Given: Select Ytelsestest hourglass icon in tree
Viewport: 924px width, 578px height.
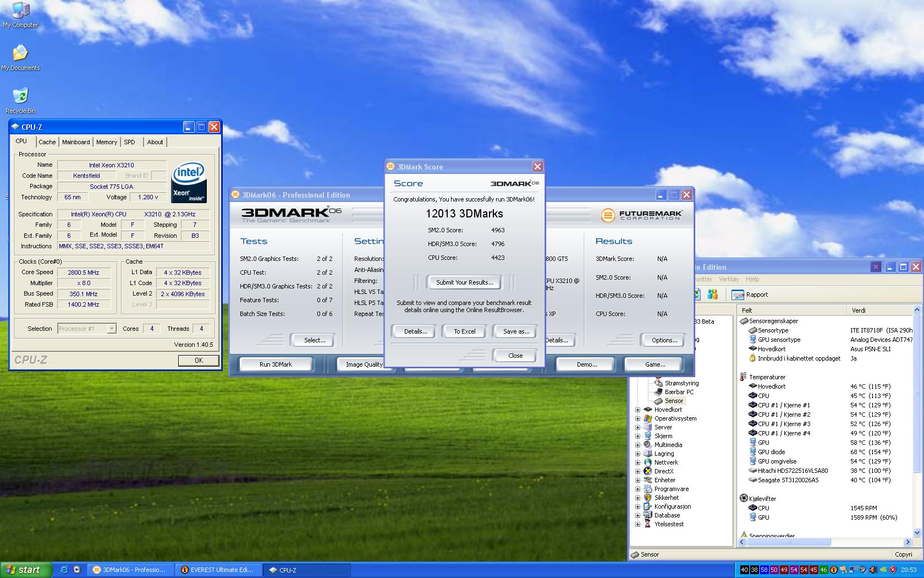Looking at the screenshot, I should click(648, 524).
